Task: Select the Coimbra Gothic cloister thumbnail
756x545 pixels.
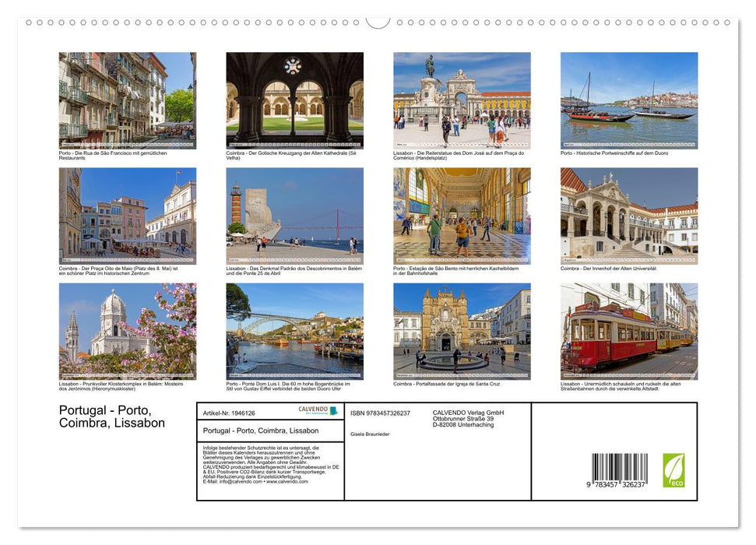Action: (x=293, y=99)
